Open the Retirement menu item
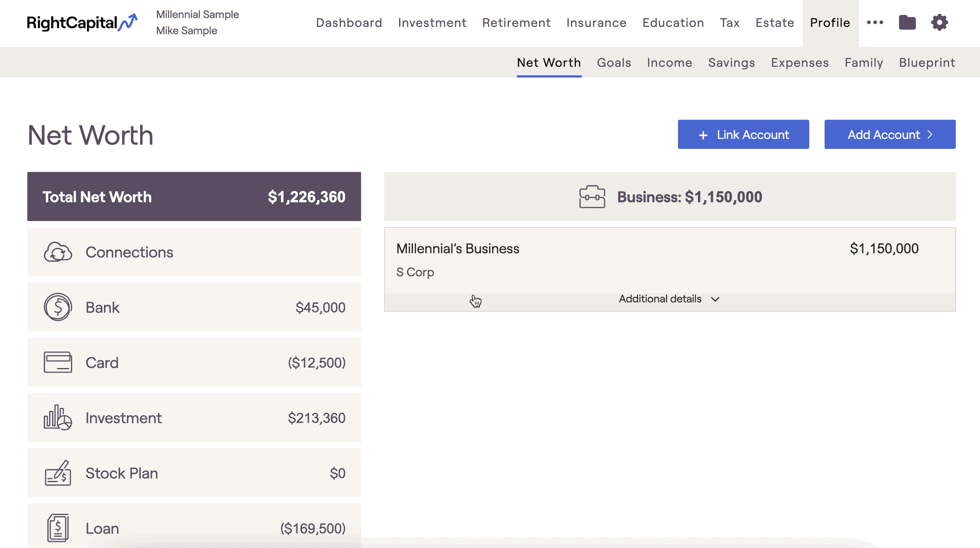 coord(516,23)
